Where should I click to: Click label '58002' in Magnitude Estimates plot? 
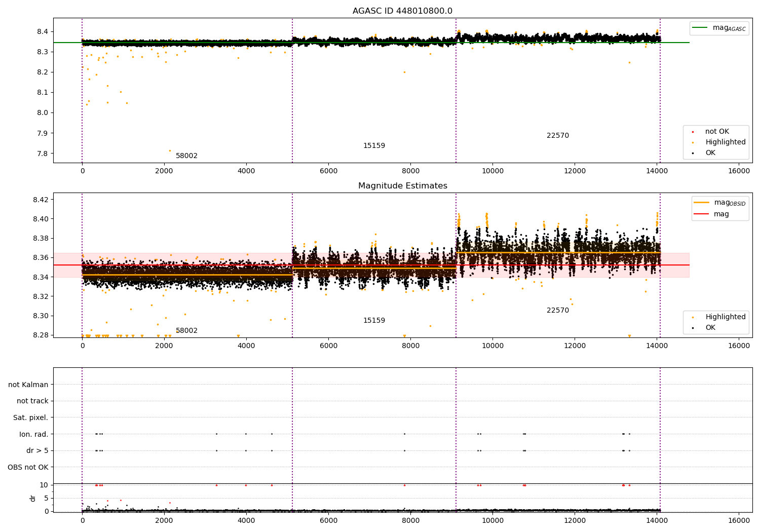tap(186, 331)
